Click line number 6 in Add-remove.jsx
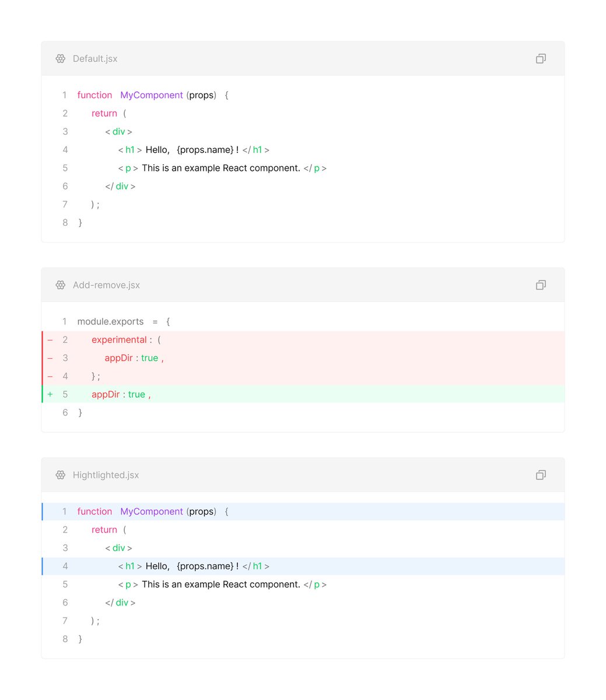606x700 pixels. pyautogui.click(x=65, y=412)
